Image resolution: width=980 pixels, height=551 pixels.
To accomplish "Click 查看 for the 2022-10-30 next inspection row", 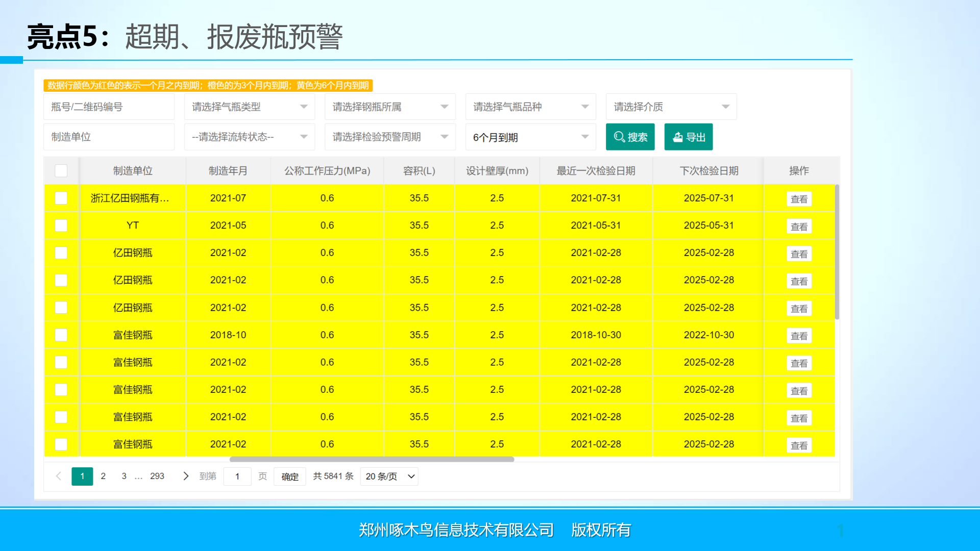I will [799, 336].
